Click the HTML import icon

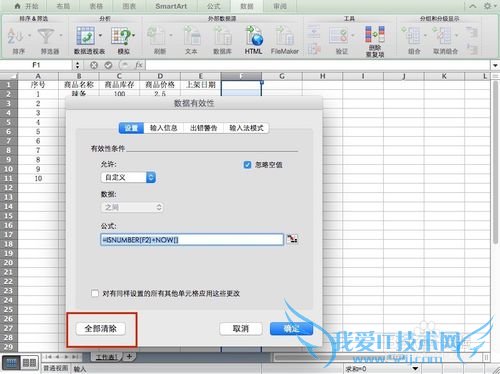click(x=254, y=36)
